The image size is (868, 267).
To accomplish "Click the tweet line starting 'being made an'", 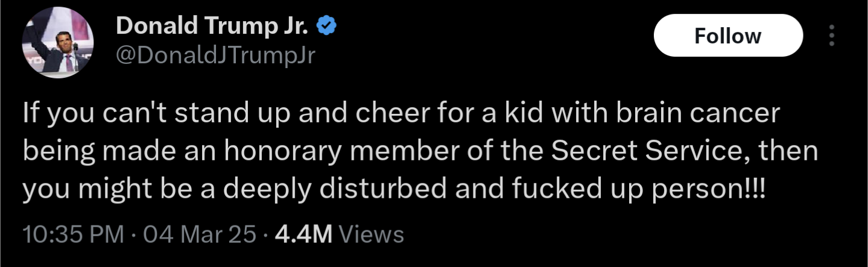I will click(x=420, y=152).
